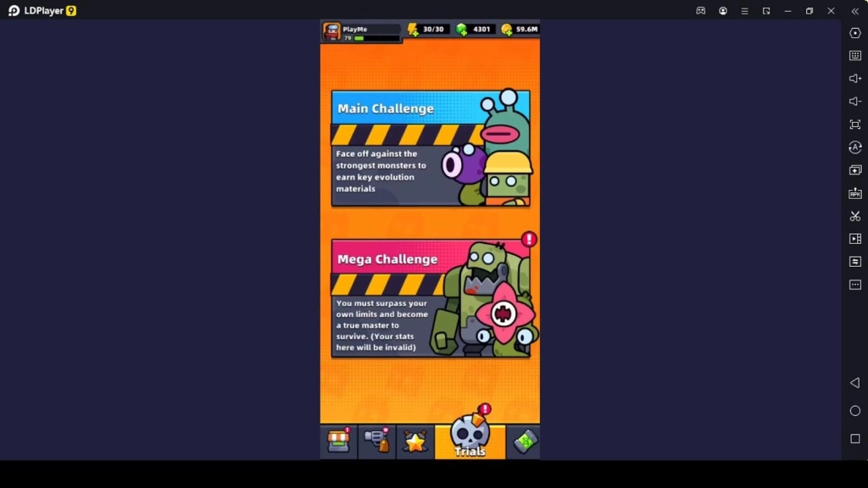Collapse the LDPlayer sidebar with double chevron
Screen dimensions: 868x488
pos(854,11)
